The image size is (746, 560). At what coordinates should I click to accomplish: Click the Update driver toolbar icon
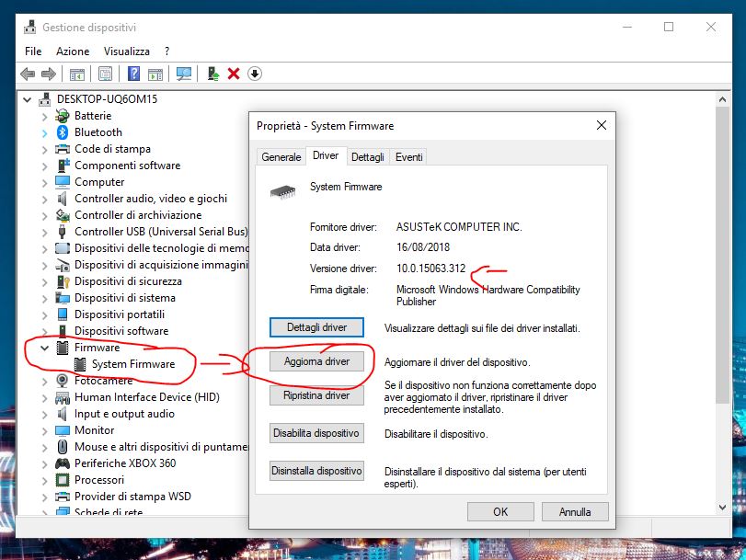click(213, 74)
